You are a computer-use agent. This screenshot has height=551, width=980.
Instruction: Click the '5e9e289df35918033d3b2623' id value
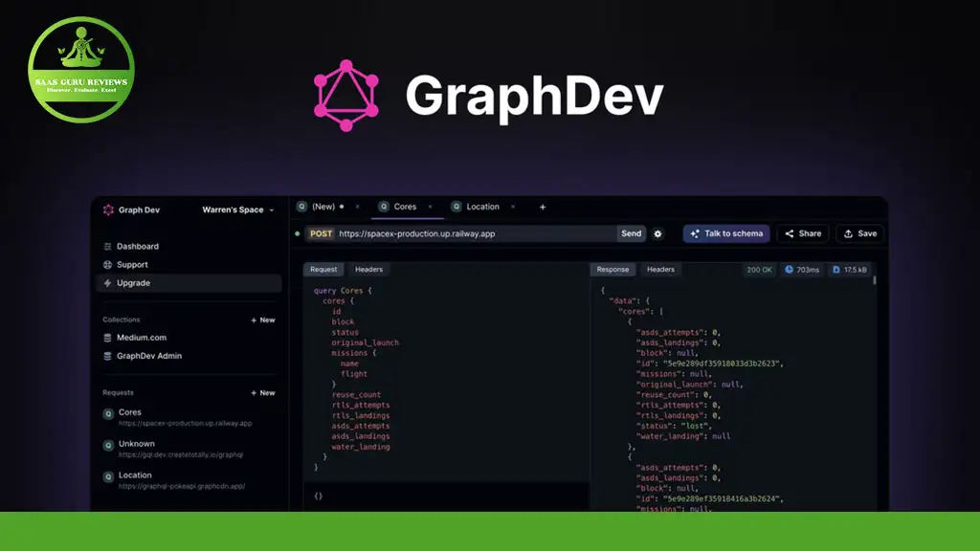coord(721,364)
